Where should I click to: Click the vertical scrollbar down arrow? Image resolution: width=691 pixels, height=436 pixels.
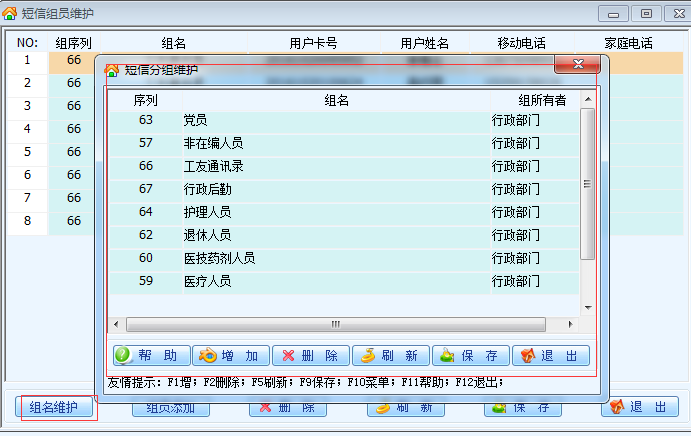click(x=588, y=307)
